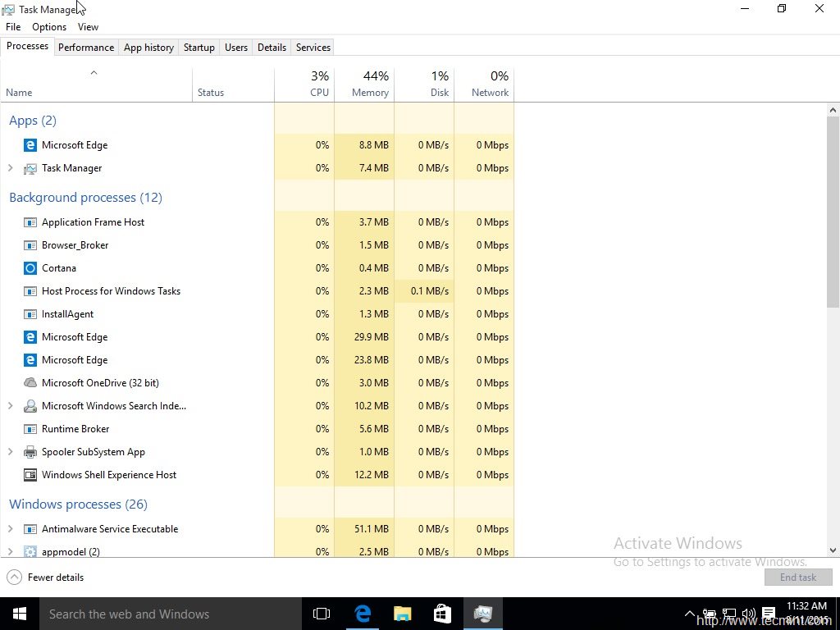Click the Antimalware Service Executable icon
This screenshot has width=840, height=630.
[30, 529]
